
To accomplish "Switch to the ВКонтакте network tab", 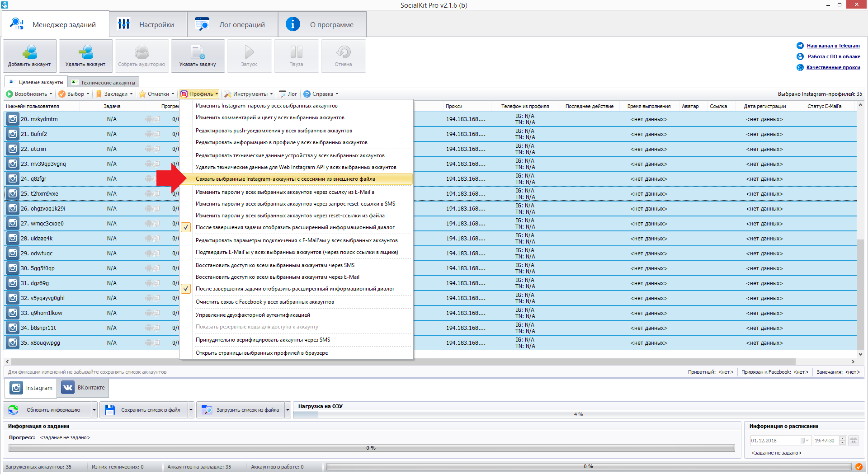I will tap(83, 388).
